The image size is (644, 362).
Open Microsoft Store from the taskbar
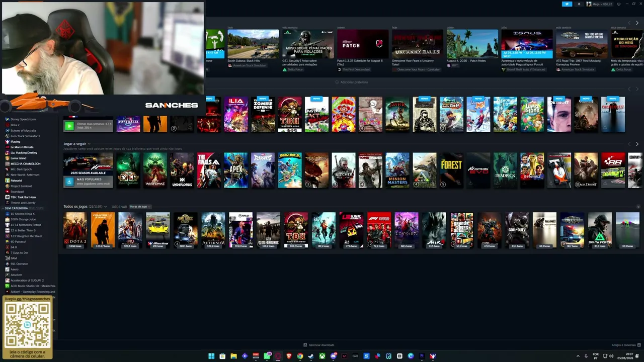click(222, 356)
